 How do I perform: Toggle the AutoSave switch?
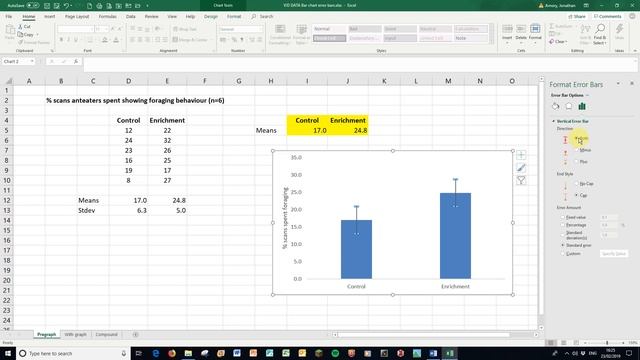33,6
